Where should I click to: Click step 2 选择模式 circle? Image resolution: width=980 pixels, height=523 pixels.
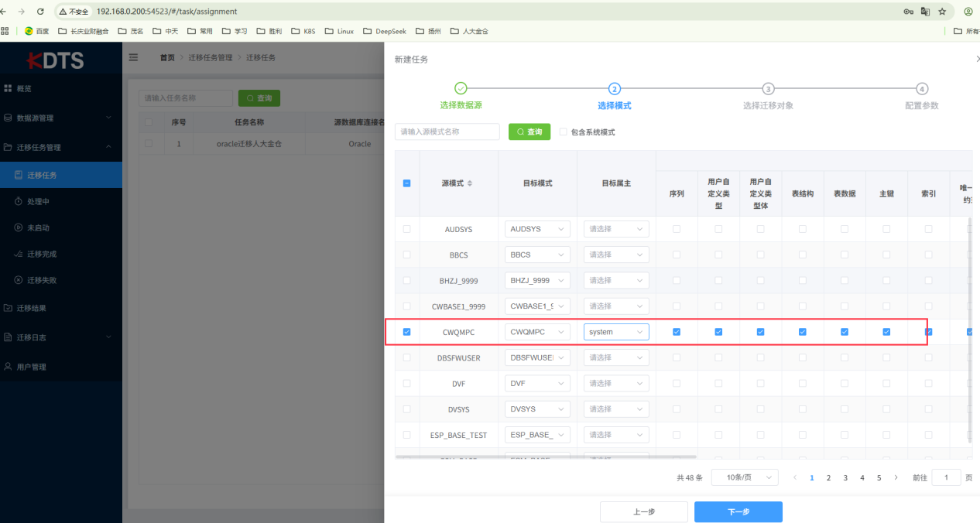pyautogui.click(x=614, y=89)
